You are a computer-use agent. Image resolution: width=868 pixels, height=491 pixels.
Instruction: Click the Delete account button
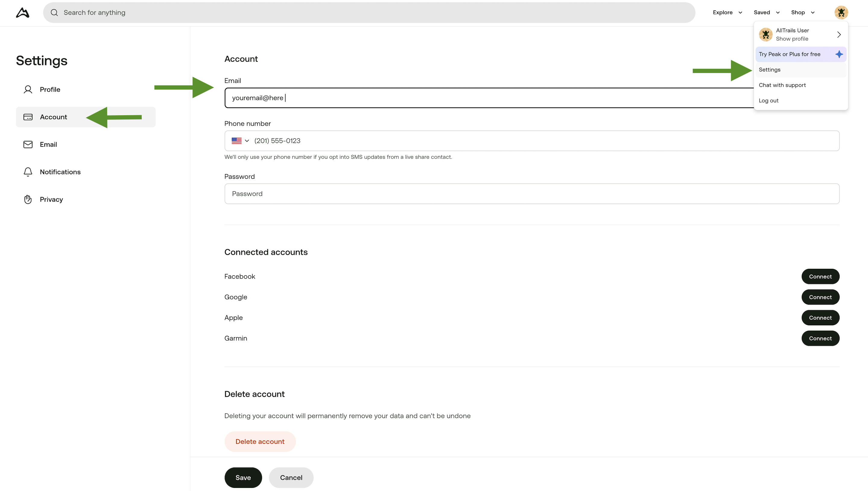[x=260, y=442]
